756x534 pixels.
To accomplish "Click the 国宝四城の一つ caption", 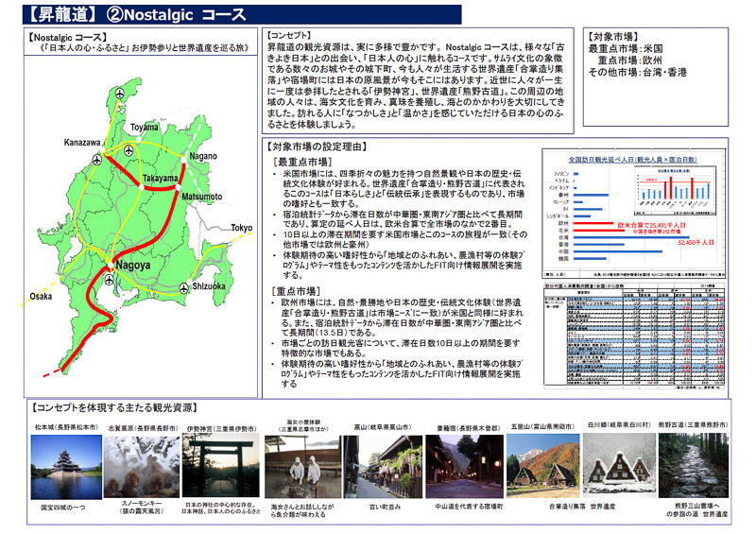I will click(62, 508).
